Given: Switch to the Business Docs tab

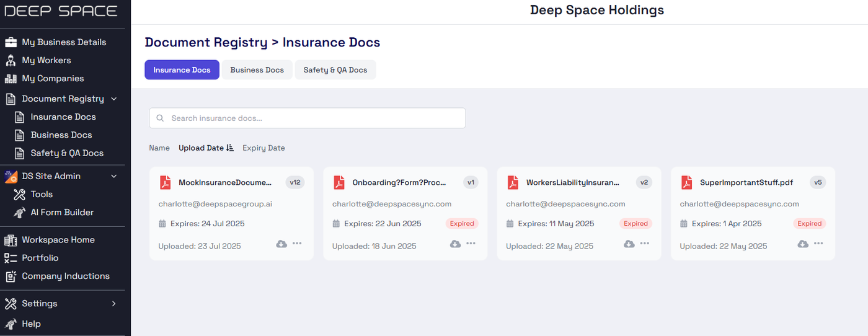Looking at the screenshot, I should [257, 70].
